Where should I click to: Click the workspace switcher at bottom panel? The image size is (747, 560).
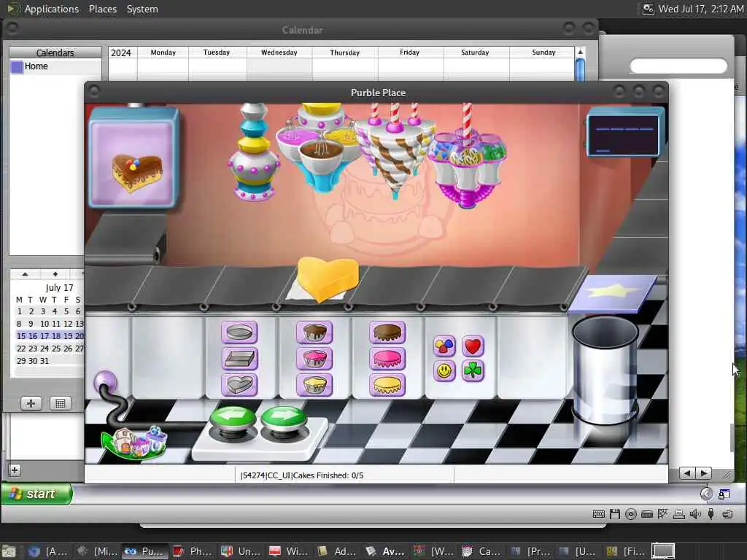(663, 551)
